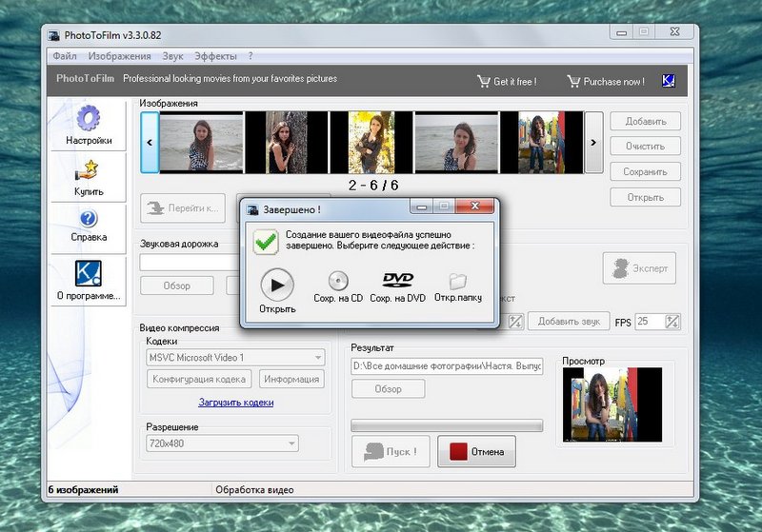
Task: Click the Добавить button for images
Action: point(646,121)
